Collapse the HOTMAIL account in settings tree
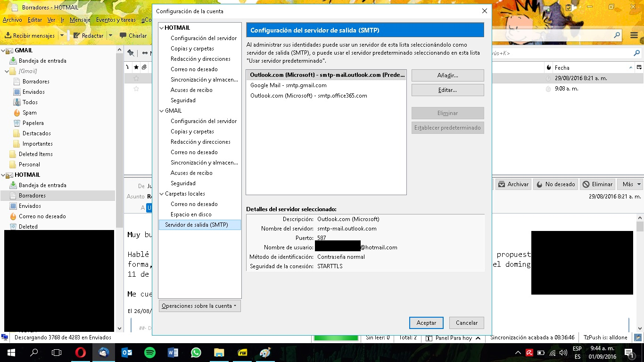Viewport: 644px width, 362px height. pos(162,28)
